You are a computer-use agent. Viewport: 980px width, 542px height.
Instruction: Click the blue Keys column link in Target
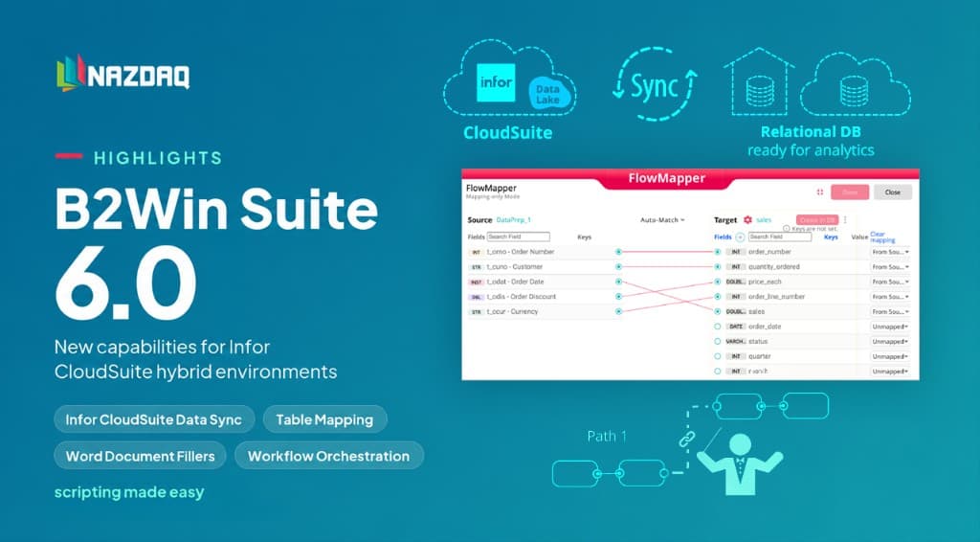[x=831, y=237]
